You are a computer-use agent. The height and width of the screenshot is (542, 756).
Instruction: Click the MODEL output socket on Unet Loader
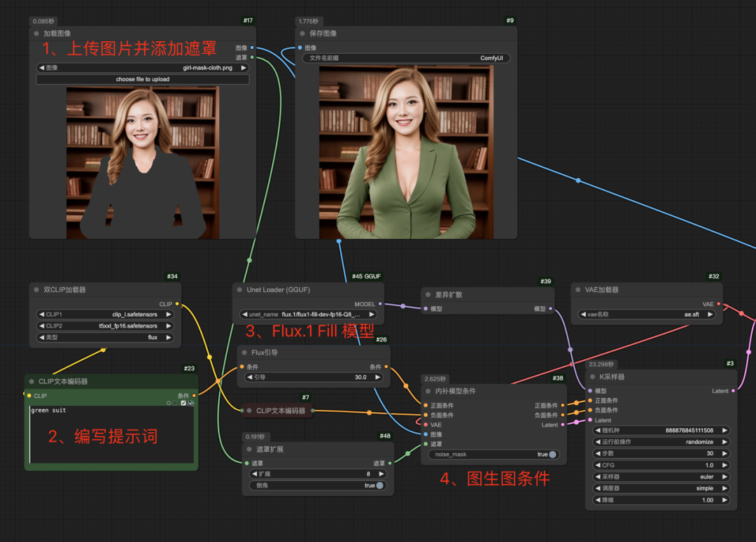pos(380,304)
